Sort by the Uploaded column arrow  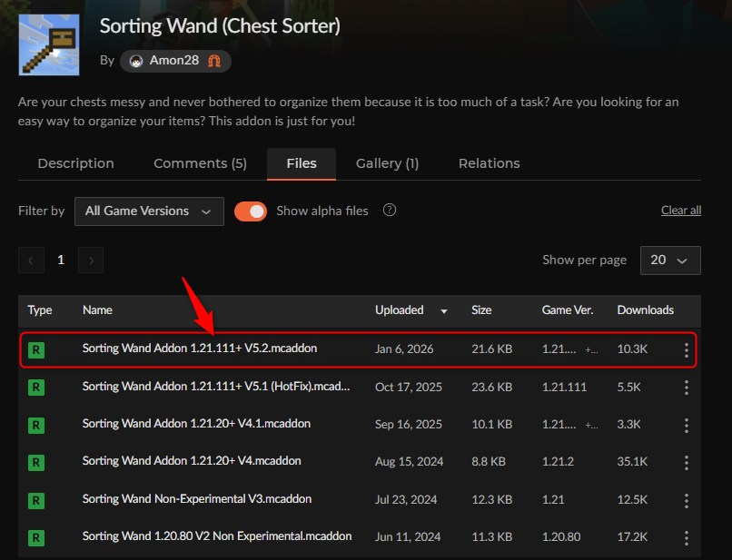tap(444, 311)
